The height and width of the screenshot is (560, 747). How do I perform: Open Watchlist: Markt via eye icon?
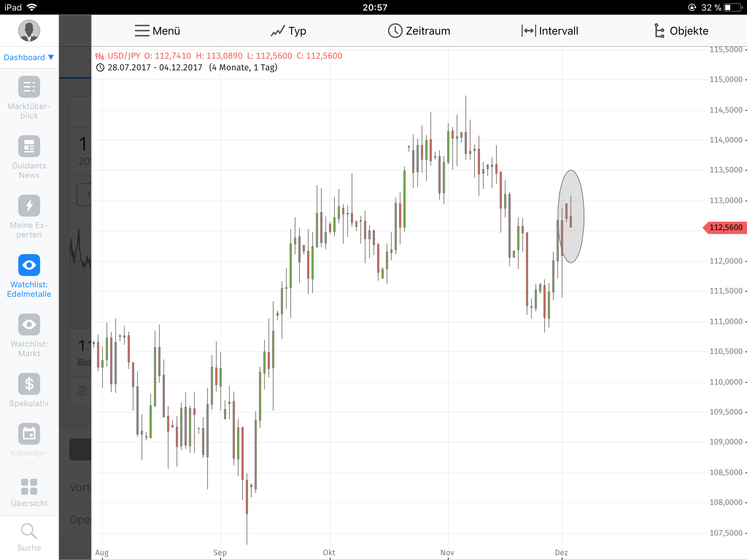point(29,324)
